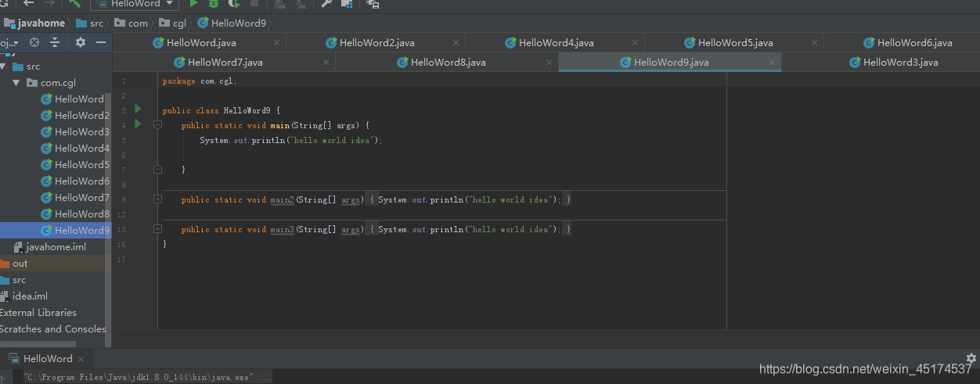Viewport: 980px width, 384px height.
Task: Click gutter run arrow beside main method
Action: tap(139, 124)
